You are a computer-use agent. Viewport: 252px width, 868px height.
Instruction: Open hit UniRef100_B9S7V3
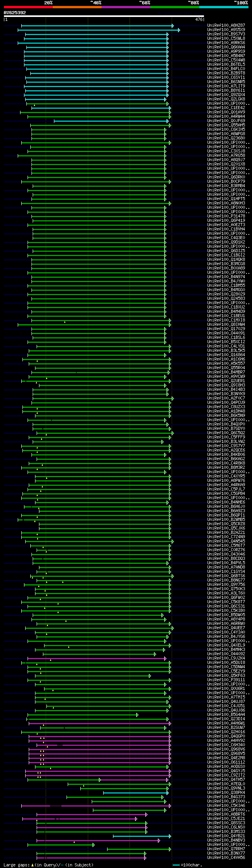point(226,34)
